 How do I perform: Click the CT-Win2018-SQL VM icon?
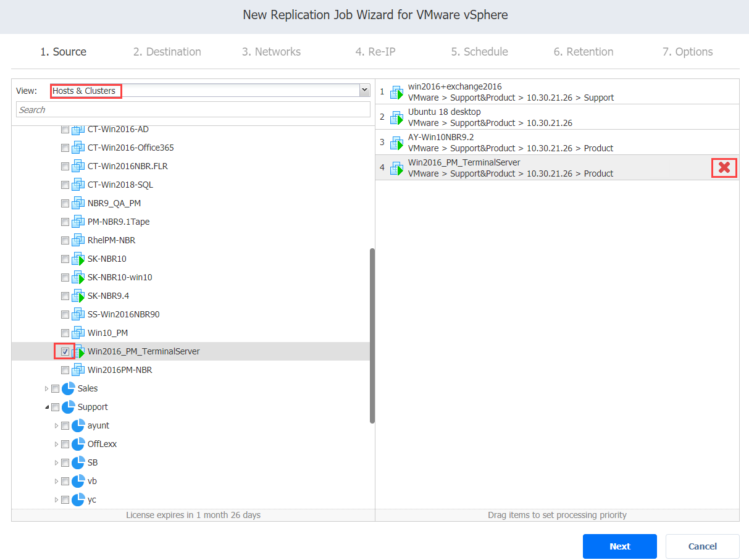click(x=78, y=185)
